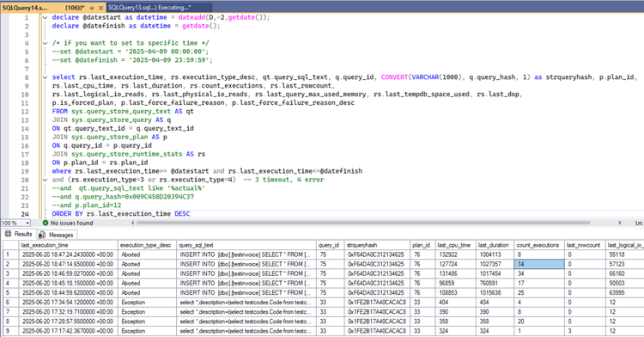Click the last_duration column header
This screenshot has height=337, width=644.
coord(495,245)
